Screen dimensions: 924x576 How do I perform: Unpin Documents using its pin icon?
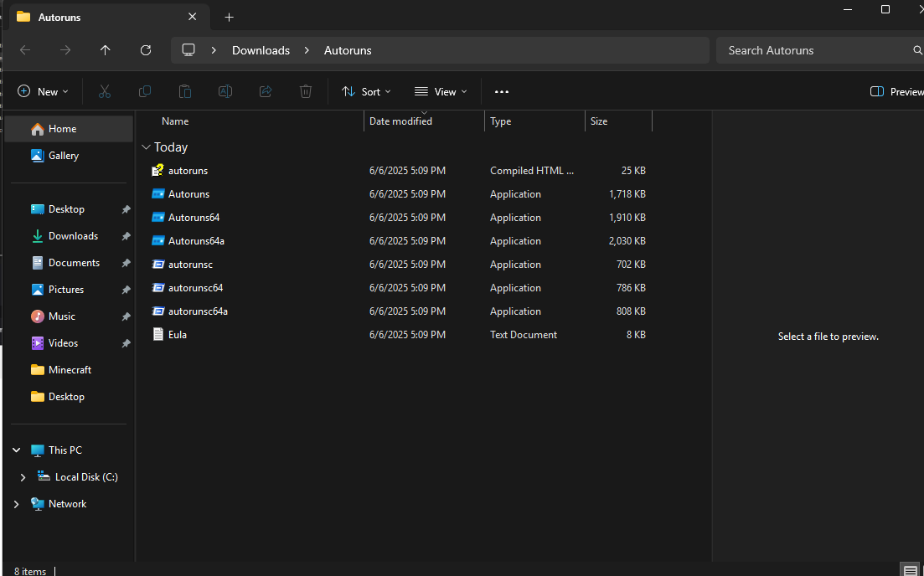click(126, 263)
